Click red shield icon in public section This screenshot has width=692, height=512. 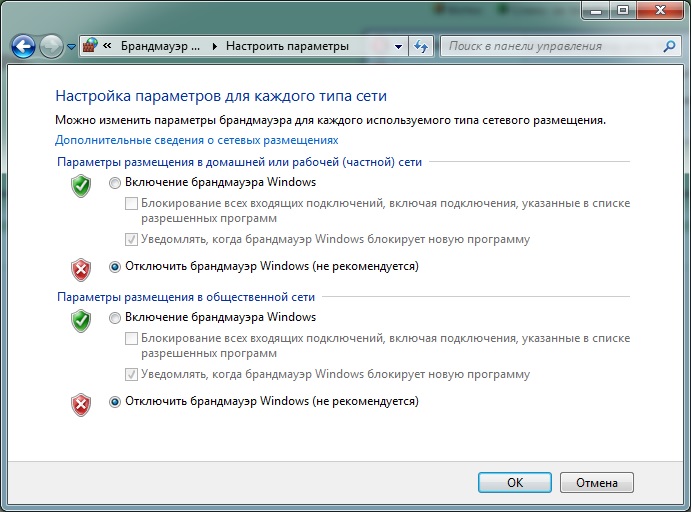pyautogui.click(x=81, y=405)
